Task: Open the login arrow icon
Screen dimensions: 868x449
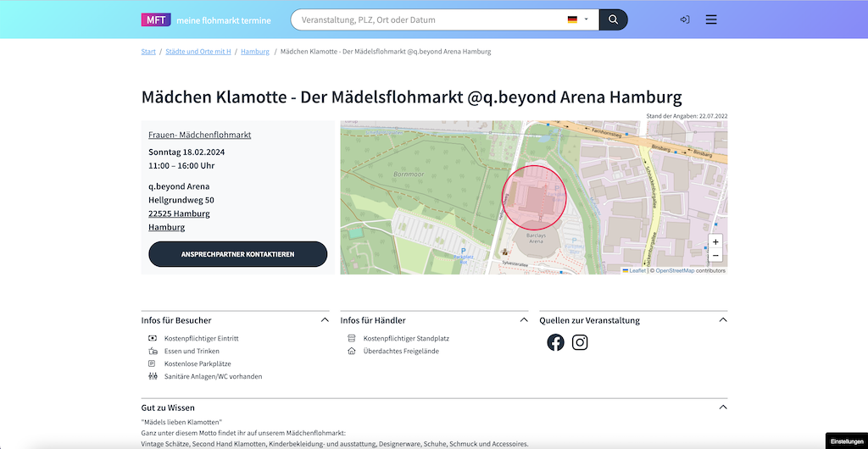Action: pos(685,19)
